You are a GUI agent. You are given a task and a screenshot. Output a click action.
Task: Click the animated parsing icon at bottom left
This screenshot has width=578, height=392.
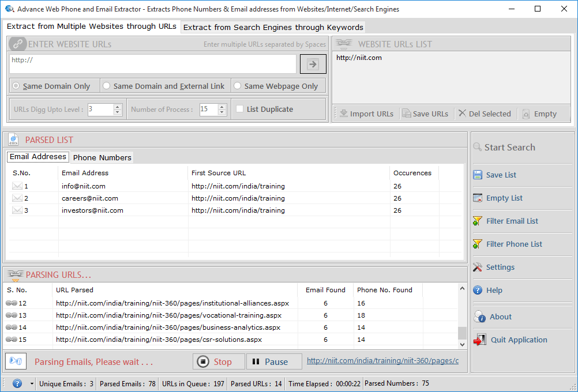click(x=16, y=361)
